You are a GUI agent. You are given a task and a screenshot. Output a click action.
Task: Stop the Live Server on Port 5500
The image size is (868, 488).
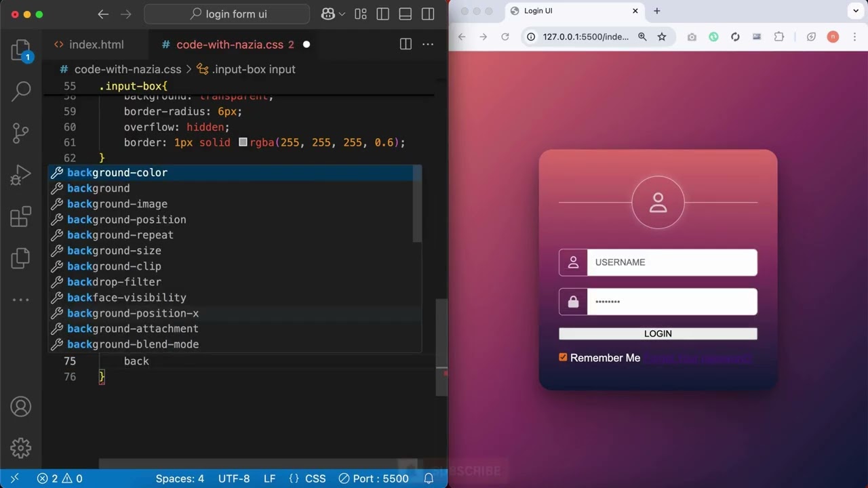374,479
